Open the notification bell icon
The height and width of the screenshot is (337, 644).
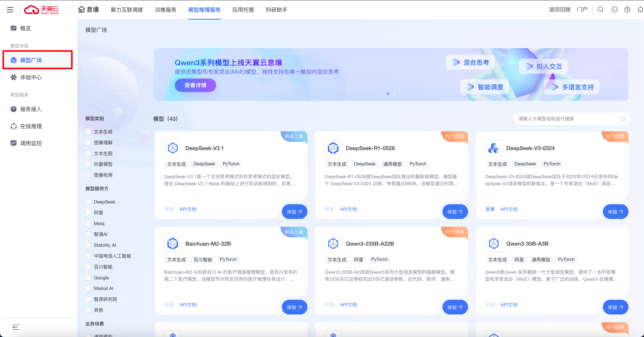click(x=640, y=10)
